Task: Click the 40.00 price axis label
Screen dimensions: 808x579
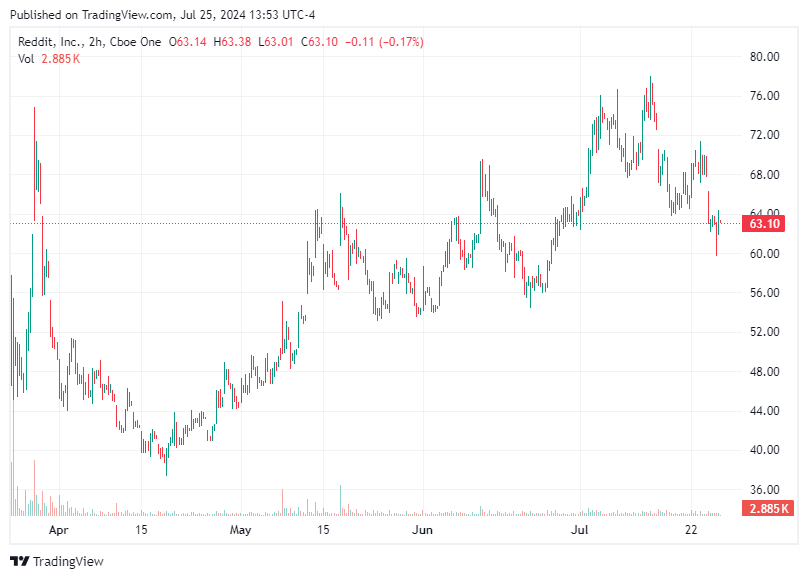Action: [765, 450]
